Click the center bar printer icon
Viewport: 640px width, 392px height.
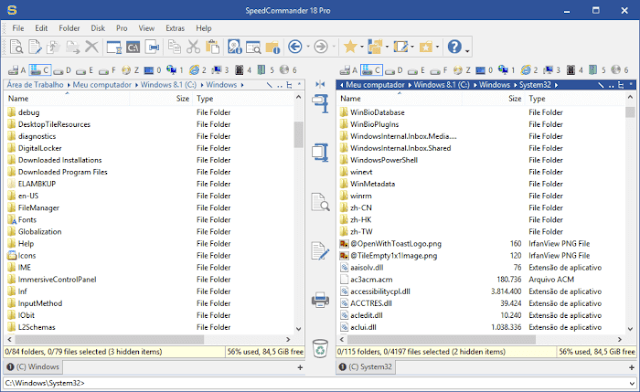pyautogui.click(x=320, y=300)
